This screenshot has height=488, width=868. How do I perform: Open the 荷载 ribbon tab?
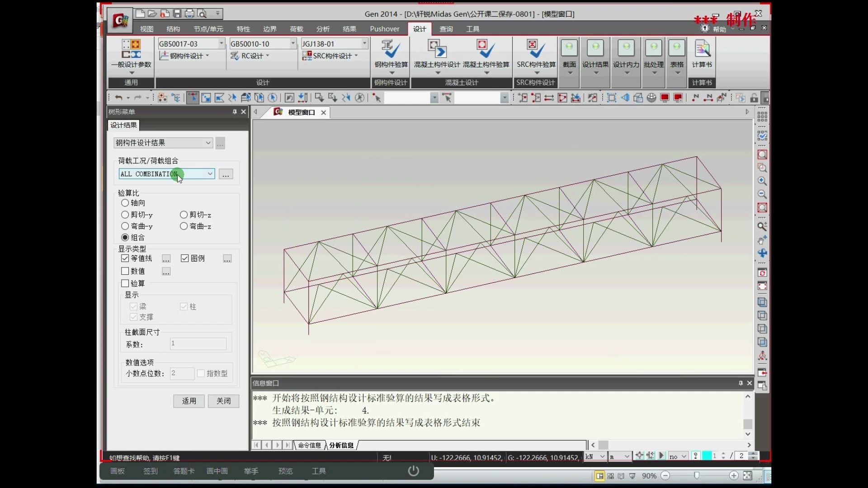point(296,29)
